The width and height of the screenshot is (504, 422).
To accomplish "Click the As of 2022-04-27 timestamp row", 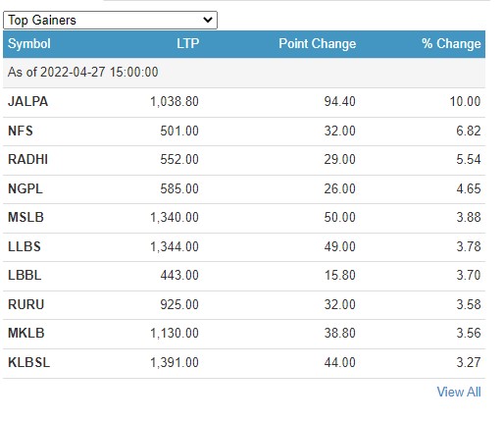I will click(x=244, y=73).
